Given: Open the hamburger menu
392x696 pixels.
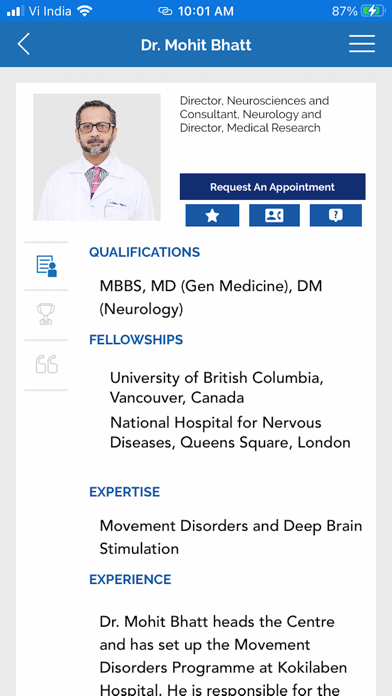Looking at the screenshot, I should (362, 44).
